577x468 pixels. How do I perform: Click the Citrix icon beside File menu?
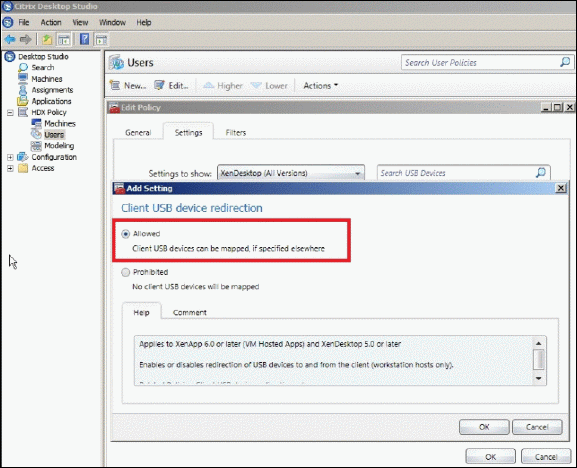(x=8, y=22)
